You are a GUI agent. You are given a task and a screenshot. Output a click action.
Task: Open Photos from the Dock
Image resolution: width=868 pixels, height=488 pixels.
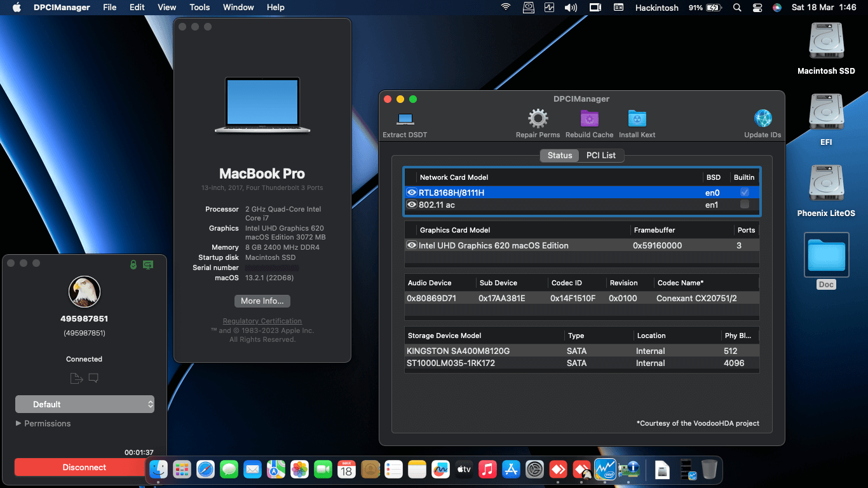299,470
